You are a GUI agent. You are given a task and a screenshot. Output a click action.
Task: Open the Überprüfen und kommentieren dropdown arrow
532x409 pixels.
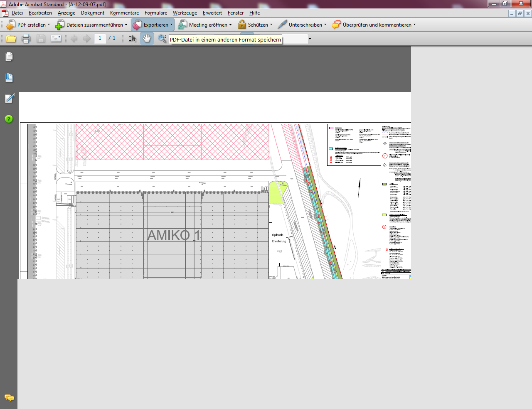pyautogui.click(x=414, y=25)
